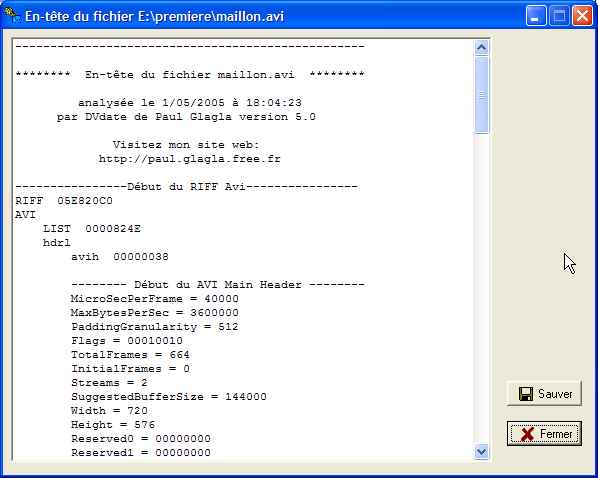598x478 pixels.
Task: Click the empty scrollbar track below the thumb
Action: (x=481, y=289)
